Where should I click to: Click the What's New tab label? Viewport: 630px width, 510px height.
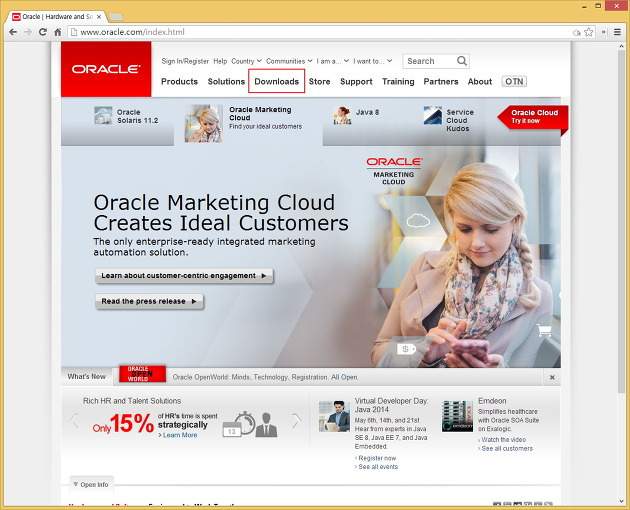(x=86, y=377)
